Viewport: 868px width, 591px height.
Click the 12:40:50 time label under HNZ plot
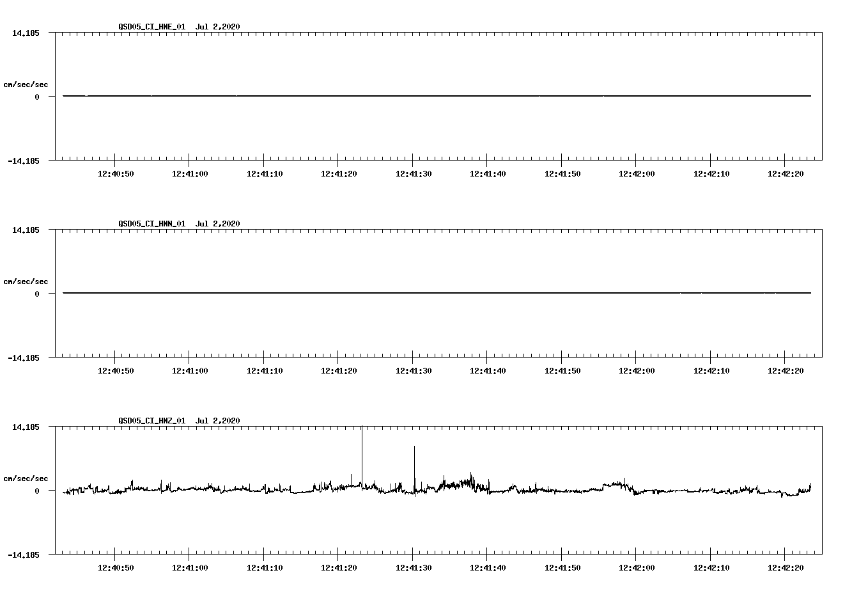116,568
